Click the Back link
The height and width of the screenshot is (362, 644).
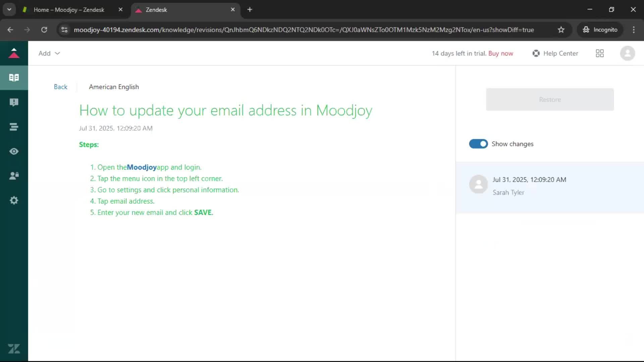(60, 87)
